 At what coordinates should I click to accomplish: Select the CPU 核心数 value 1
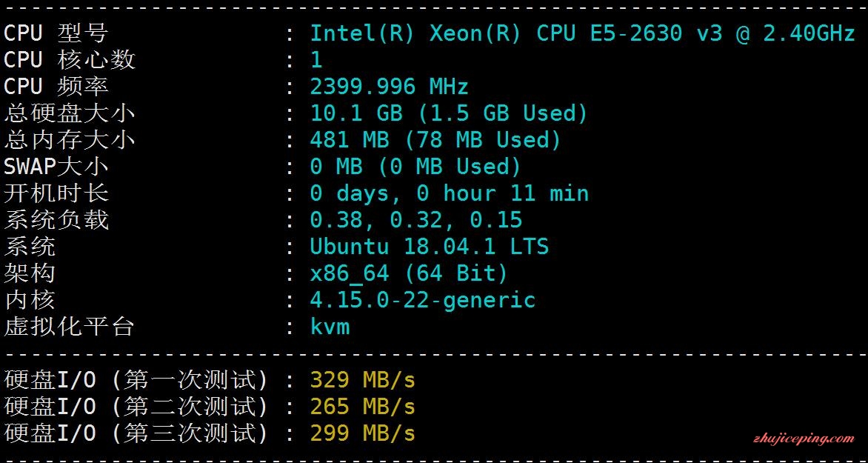tap(317, 60)
